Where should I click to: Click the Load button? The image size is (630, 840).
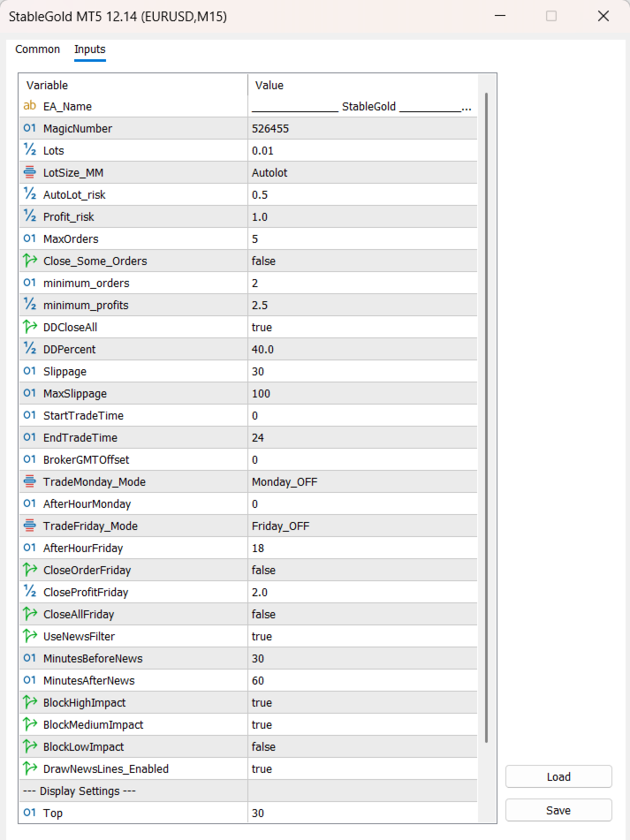558,776
